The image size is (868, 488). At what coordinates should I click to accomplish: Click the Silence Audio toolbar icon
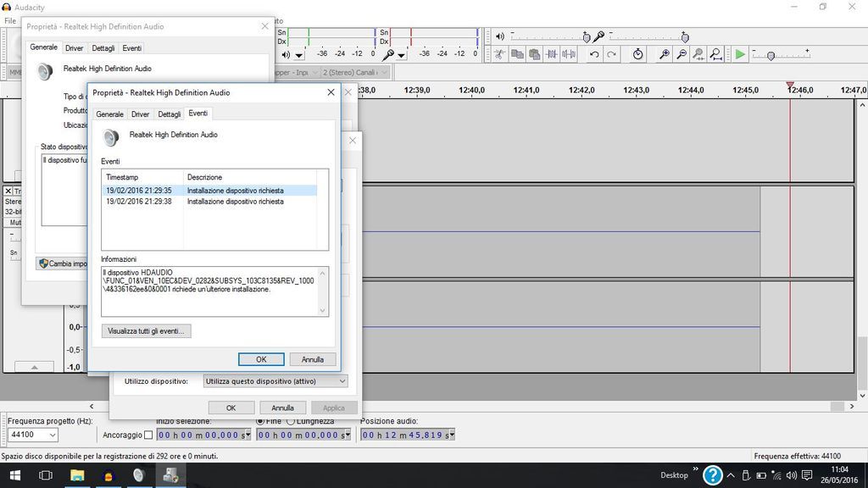(x=568, y=54)
